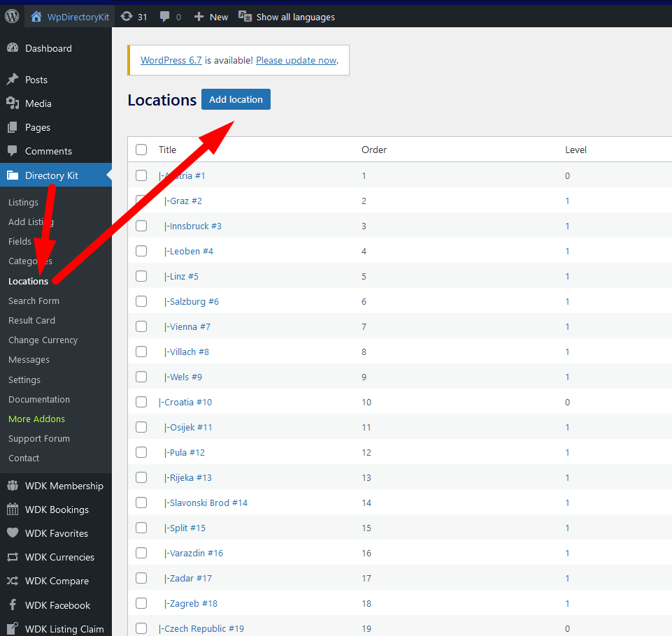The width and height of the screenshot is (672, 636).
Task: Click the Order column header
Action: (x=373, y=150)
